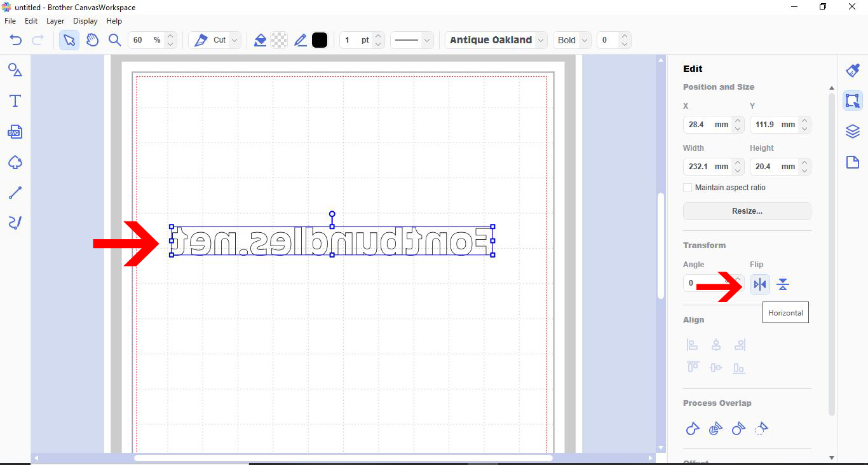Activate the Pan hand tool
The image size is (868, 465).
92,40
